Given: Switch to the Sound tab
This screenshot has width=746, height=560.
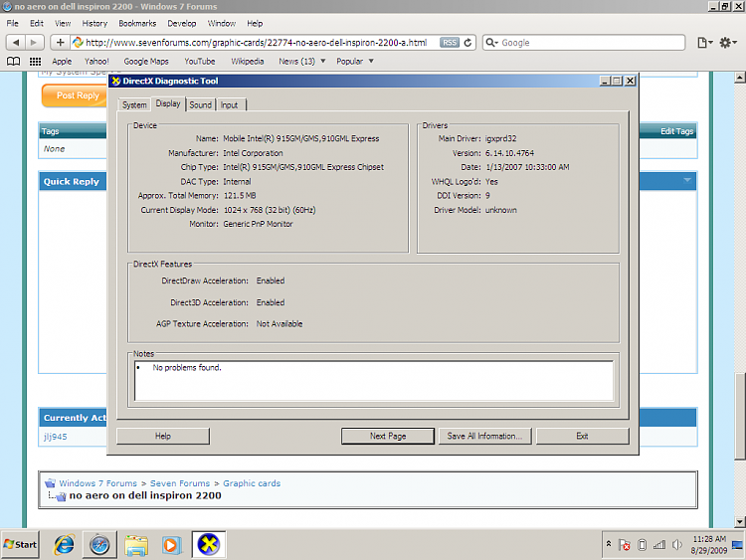Looking at the screenshot, I should click(200, 104).
